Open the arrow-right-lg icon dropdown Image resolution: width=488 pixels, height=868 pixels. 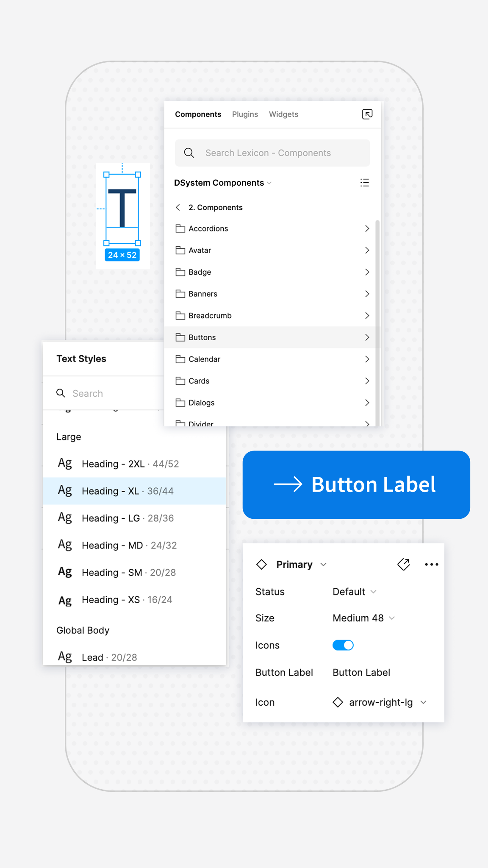[380, 702]
